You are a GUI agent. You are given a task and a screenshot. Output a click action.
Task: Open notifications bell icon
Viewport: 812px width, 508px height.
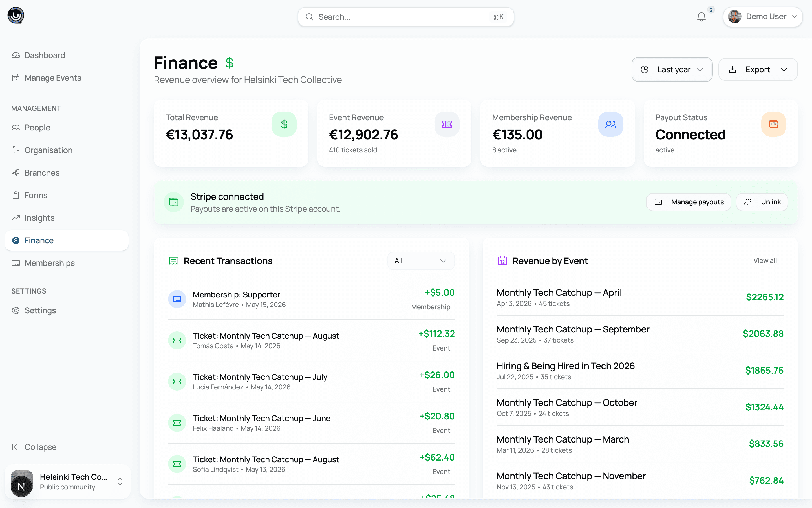tap(701, 17)
